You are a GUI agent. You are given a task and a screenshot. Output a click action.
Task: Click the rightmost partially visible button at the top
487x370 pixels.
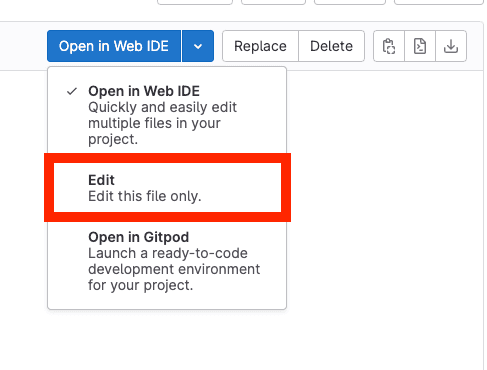[x=439, y=2]
